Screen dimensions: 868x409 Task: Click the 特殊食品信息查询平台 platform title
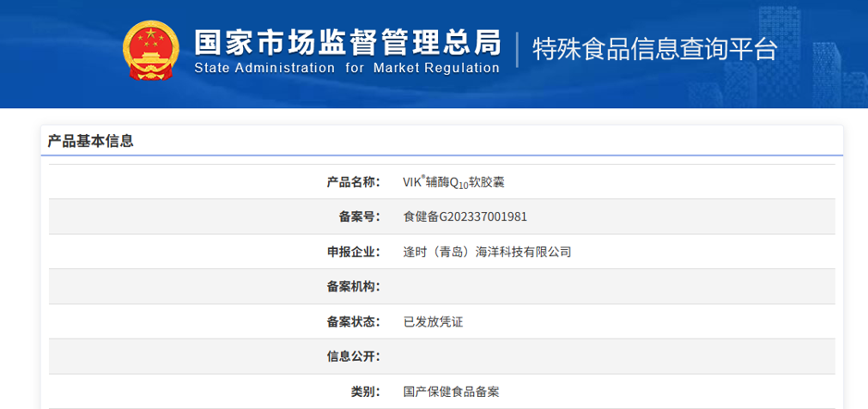[654, 49]
